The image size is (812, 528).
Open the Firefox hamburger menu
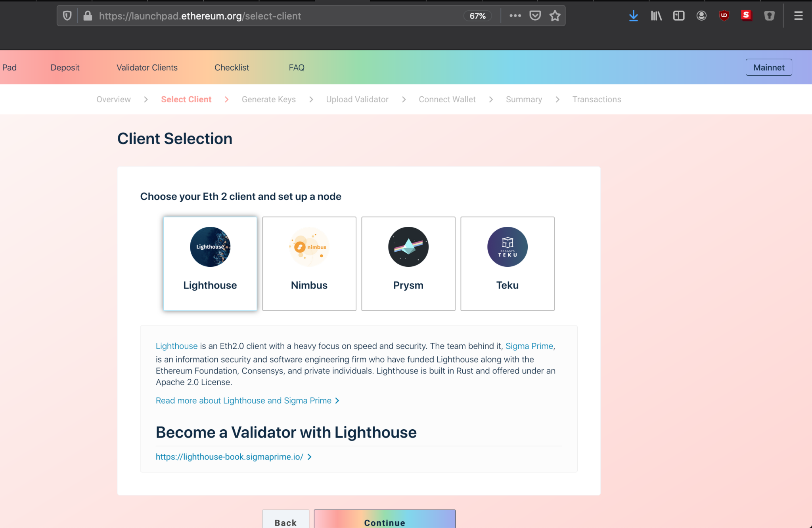tap(798, 16)
